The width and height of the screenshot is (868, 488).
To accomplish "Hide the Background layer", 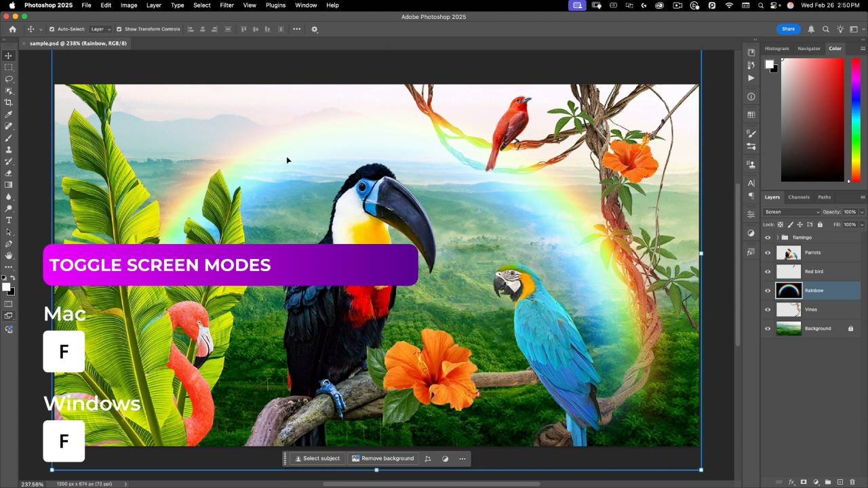I will click(x=768, y=329).
